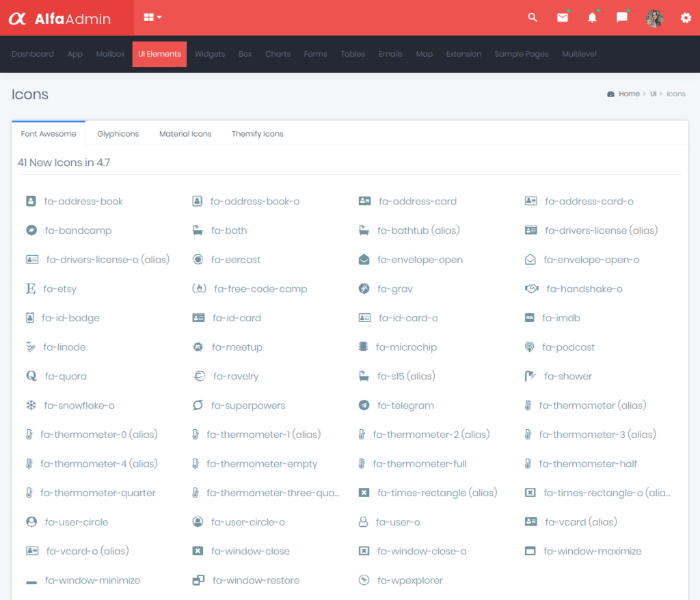Open the Charts menu in the navigation bar

click(278, 54)
